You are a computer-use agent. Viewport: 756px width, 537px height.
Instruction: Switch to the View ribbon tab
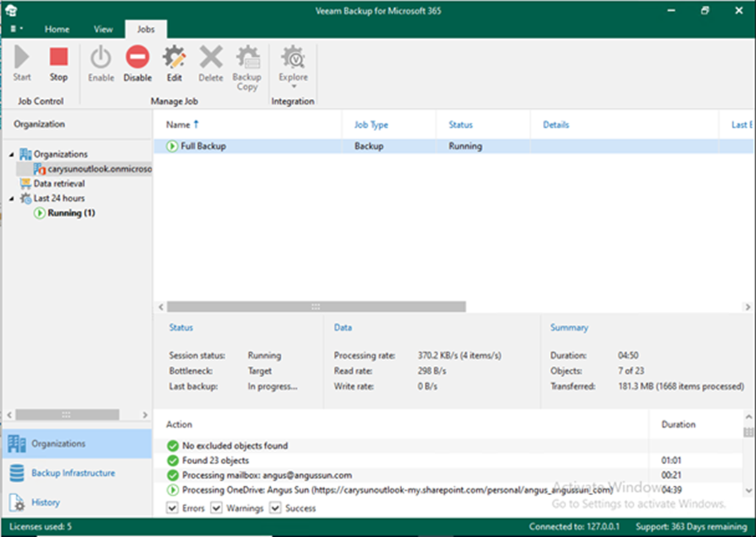coord(103,30)
